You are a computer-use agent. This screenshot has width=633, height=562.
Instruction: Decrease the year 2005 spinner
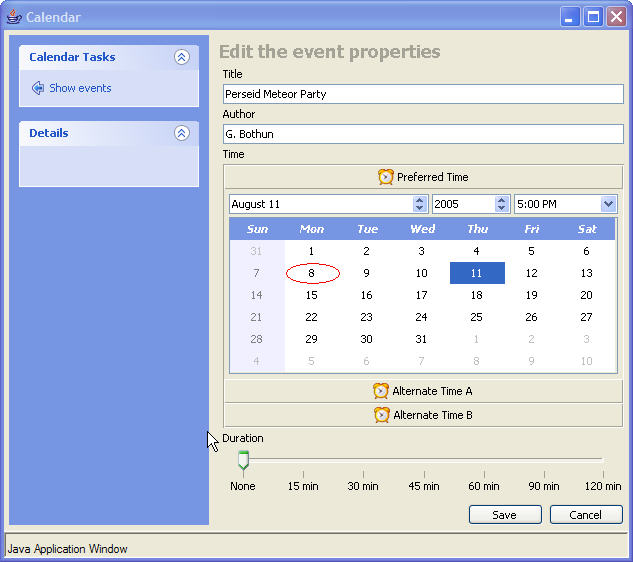pos(501,208)
